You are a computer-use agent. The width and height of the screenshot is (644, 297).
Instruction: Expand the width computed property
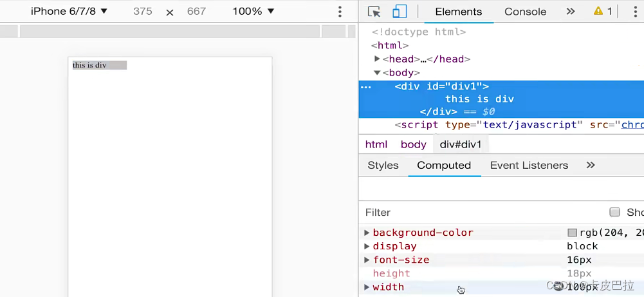click(367, 287)
